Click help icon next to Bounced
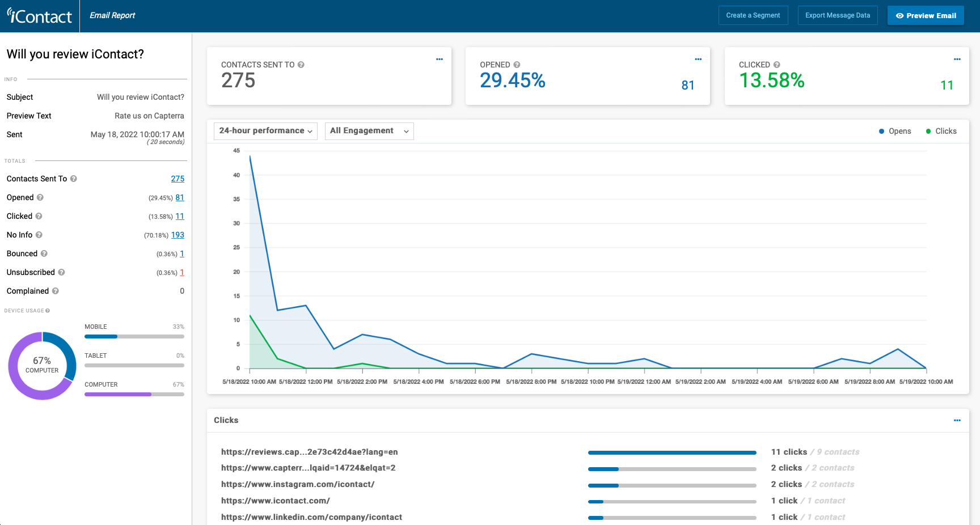Viewport: 980px width, 525px height. (44, 253)
